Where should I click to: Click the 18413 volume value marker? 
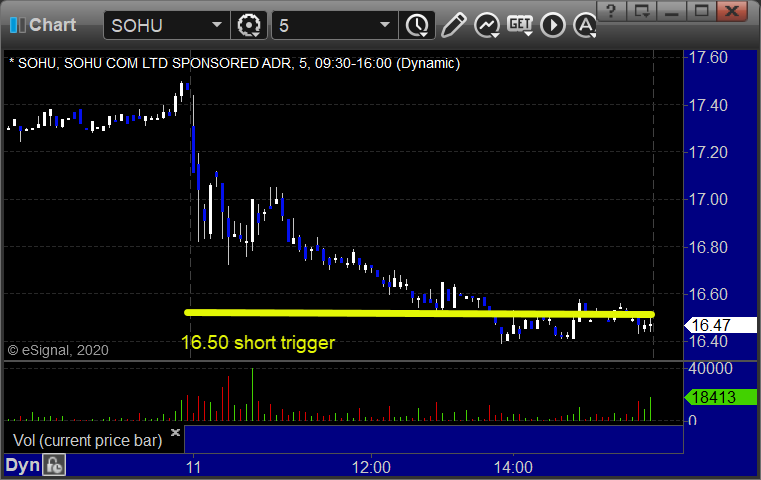pos(721,397)
